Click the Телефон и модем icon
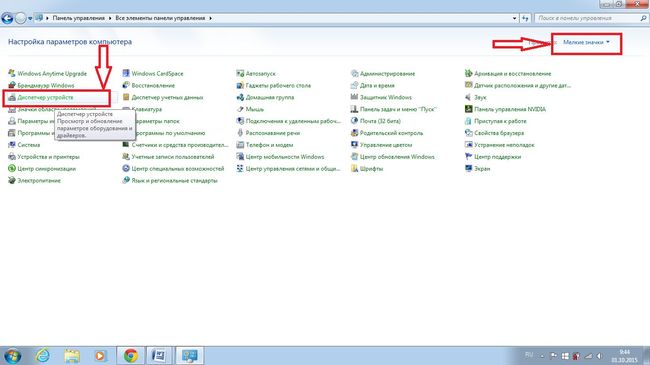 coord(240,145)
